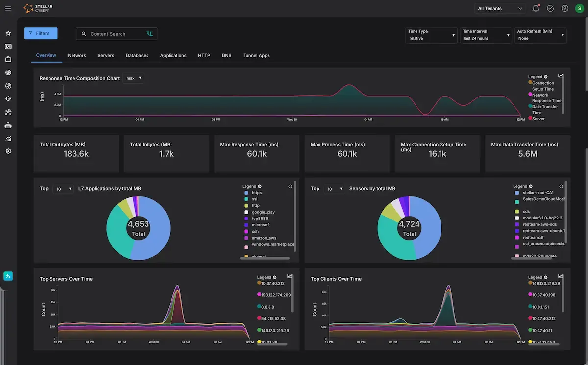This screenshot has width=588, height=365.
Task: Click chart icon in Top Servers legend
Action: click(290, 277)
